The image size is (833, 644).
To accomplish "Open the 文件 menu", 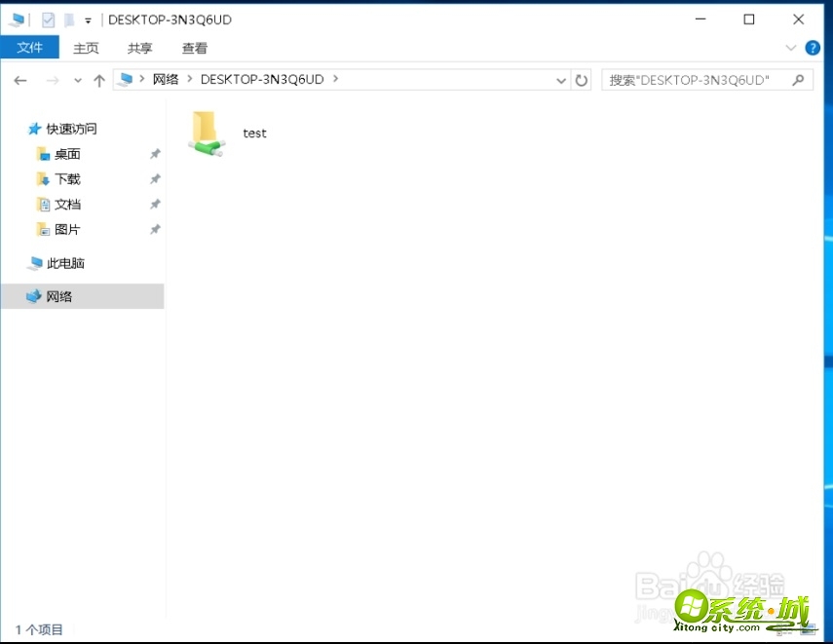I will 30,48.
